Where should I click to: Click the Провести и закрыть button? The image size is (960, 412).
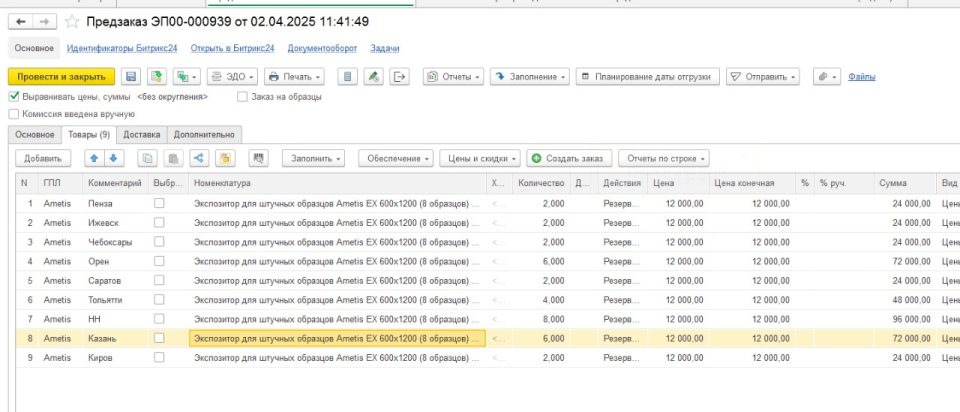61,77
